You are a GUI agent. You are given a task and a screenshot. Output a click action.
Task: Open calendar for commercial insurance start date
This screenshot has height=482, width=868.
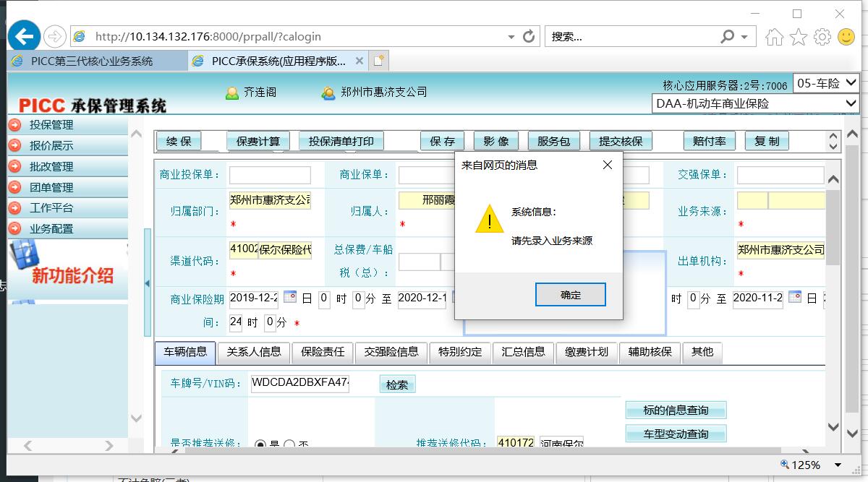[290, 297]
